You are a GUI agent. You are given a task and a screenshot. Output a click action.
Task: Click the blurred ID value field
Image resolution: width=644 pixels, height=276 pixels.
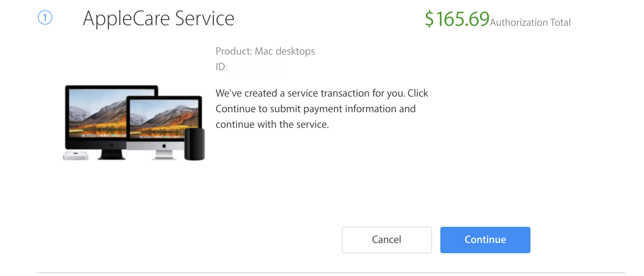pyautogui.click(x=259, y=67)
